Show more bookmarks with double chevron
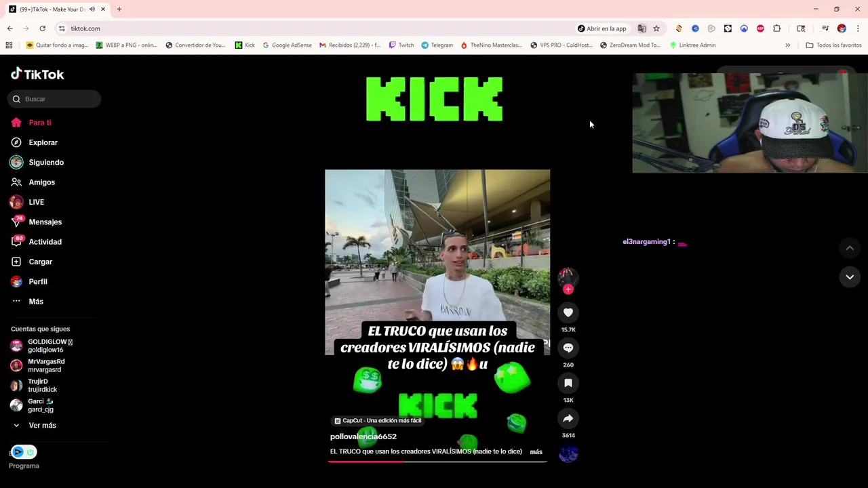 click(x=788, y=45)
